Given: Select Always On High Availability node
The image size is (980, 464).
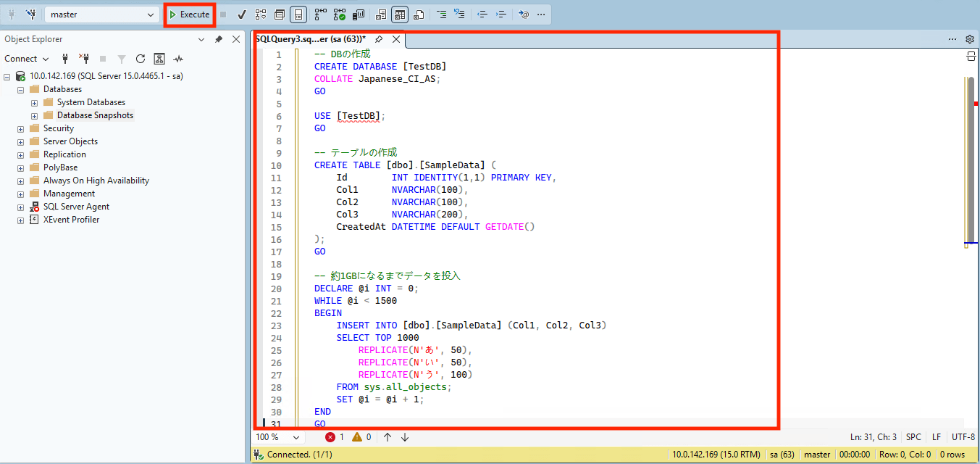Looking at the screenshot, I should click(x=96, y=181).
